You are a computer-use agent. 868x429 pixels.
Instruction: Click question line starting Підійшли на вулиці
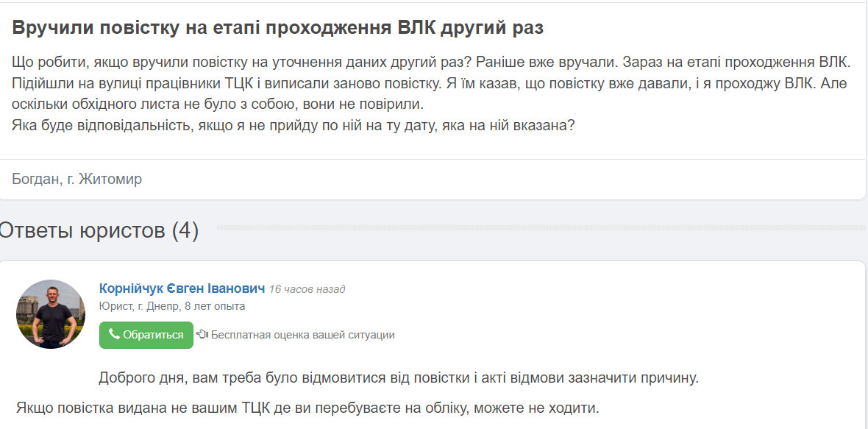pos(430,83)
